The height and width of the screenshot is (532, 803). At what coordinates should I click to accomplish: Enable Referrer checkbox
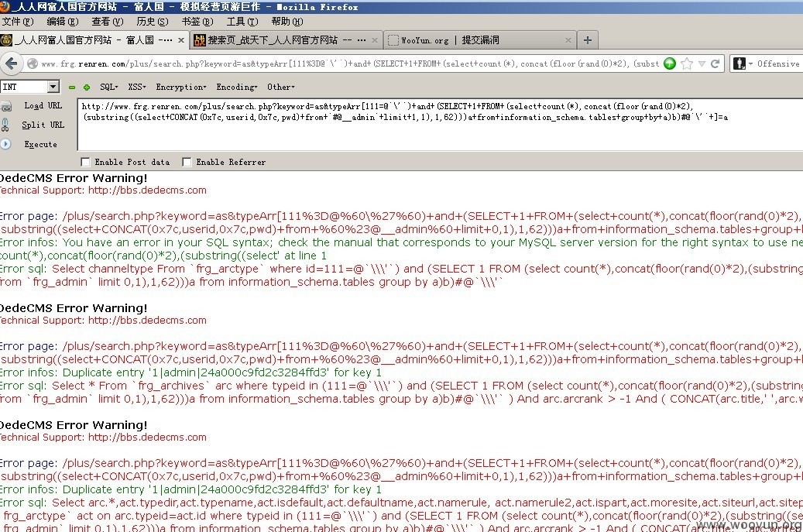[187, 163]
